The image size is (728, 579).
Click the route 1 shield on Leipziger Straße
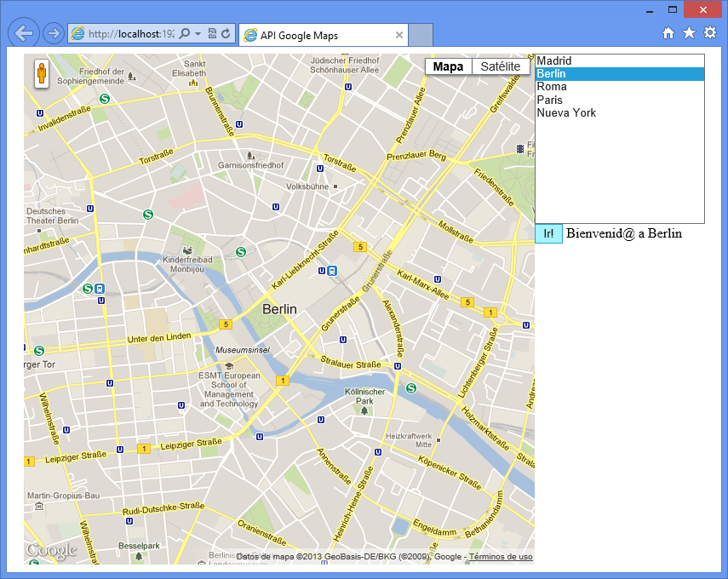coord(144,449)
